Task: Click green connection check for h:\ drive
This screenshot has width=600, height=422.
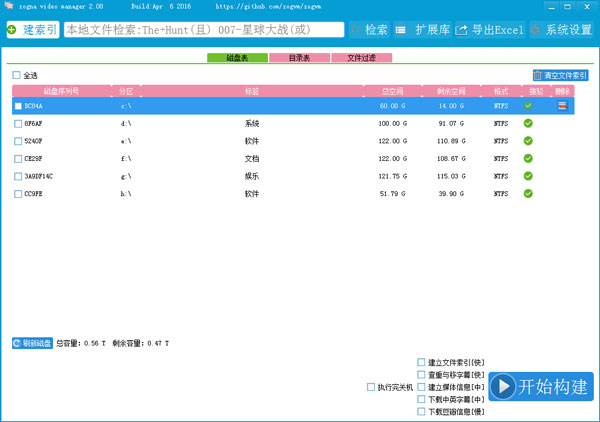Action: point(528,192)
